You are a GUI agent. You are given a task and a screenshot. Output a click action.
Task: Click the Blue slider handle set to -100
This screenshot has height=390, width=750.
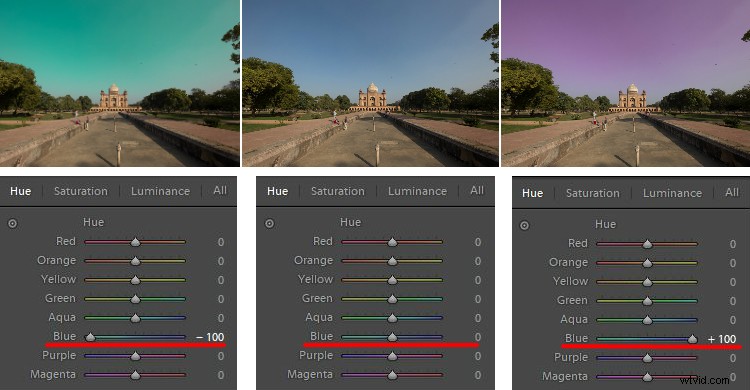click(90, 337)
